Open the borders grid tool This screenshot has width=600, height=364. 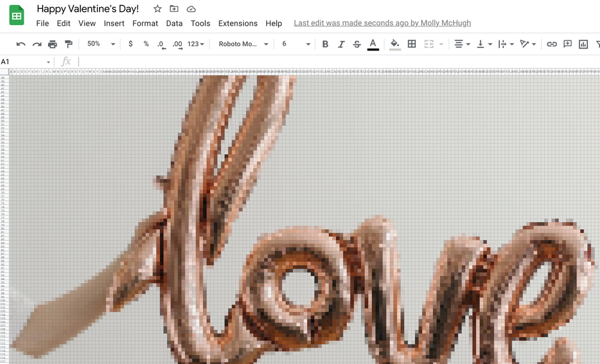[412, 44]
